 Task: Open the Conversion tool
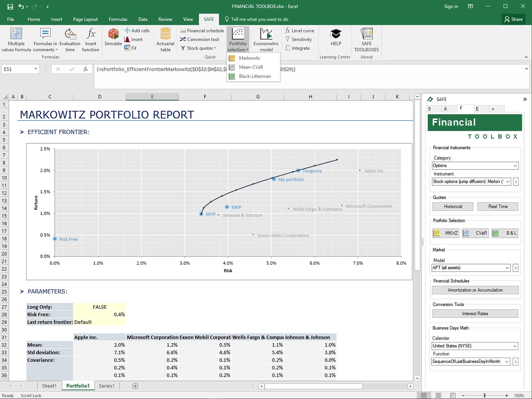point(199,40)
